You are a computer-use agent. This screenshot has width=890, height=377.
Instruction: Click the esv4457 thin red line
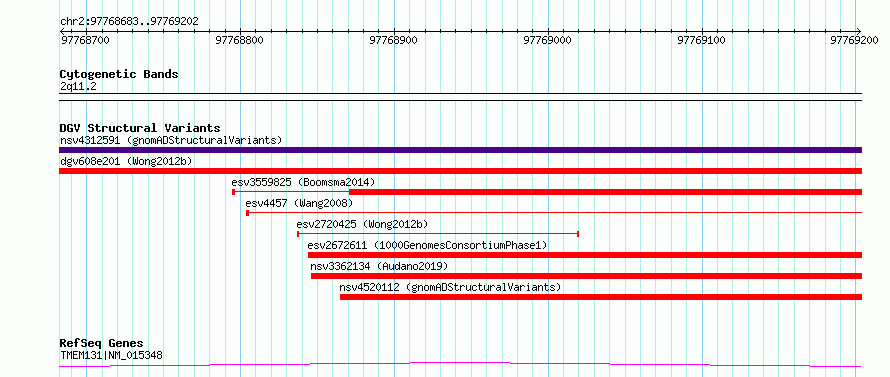(555, 213)
